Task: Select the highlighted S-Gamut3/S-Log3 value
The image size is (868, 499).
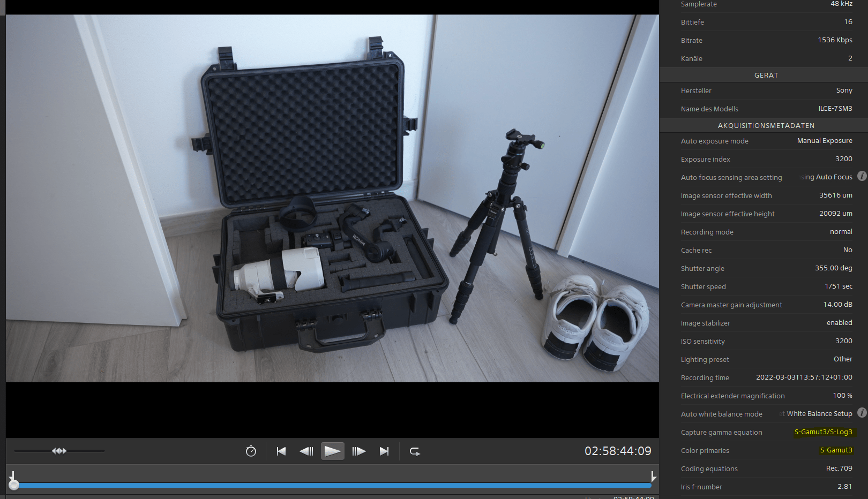Action: click(x=824, y=432)
